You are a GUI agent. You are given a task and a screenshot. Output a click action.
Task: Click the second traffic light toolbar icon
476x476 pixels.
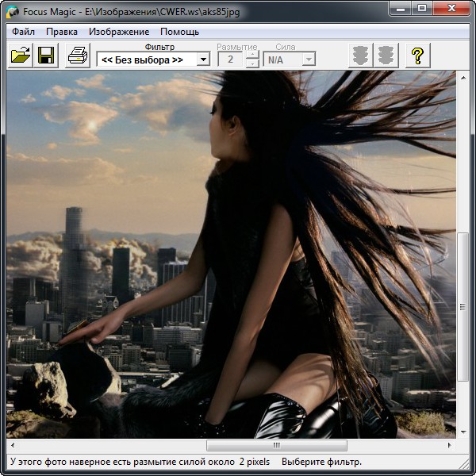[386, 56]
